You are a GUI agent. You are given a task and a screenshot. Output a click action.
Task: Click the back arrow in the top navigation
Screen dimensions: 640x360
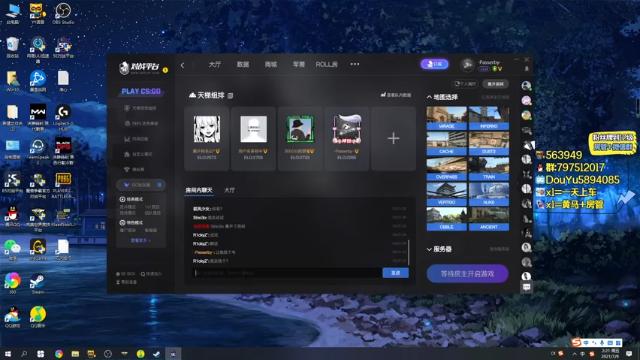[x=182, y=65]
